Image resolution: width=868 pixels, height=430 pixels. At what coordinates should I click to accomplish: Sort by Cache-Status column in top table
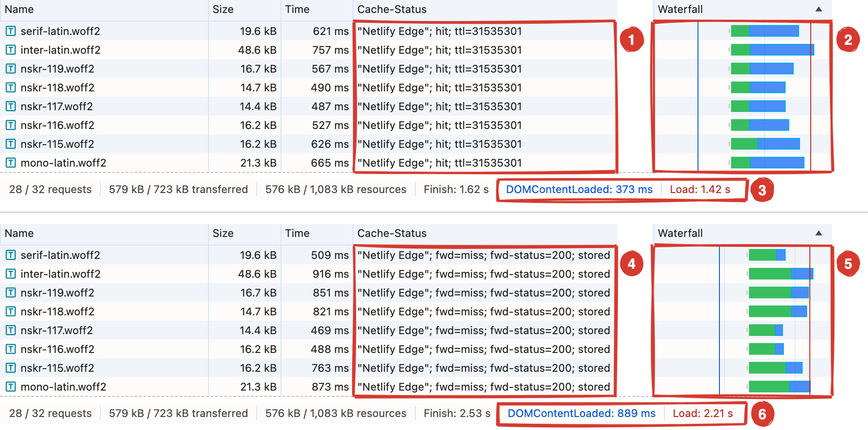[485, 10]
